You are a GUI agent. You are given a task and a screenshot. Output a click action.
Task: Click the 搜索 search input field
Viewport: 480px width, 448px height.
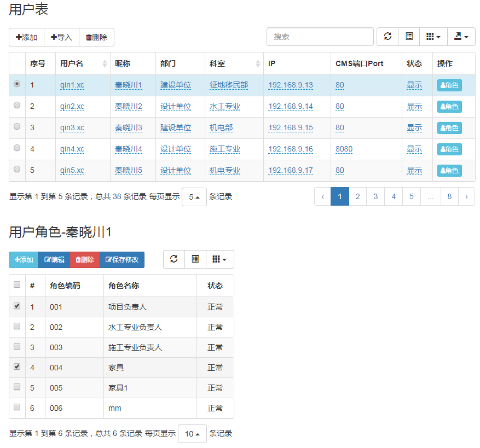click(320, 37)
